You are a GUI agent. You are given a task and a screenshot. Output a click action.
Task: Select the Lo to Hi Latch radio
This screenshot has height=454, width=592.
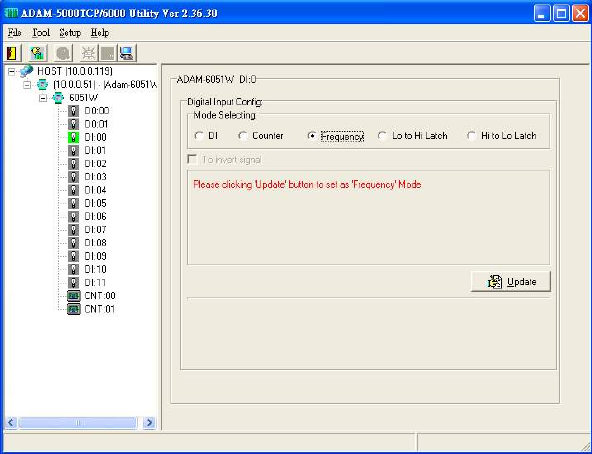click(x=382, y=136)
